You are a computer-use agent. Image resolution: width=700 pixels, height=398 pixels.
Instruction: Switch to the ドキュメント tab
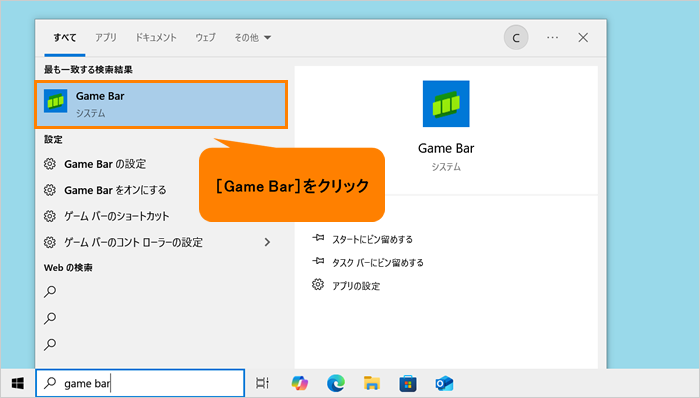156,38
